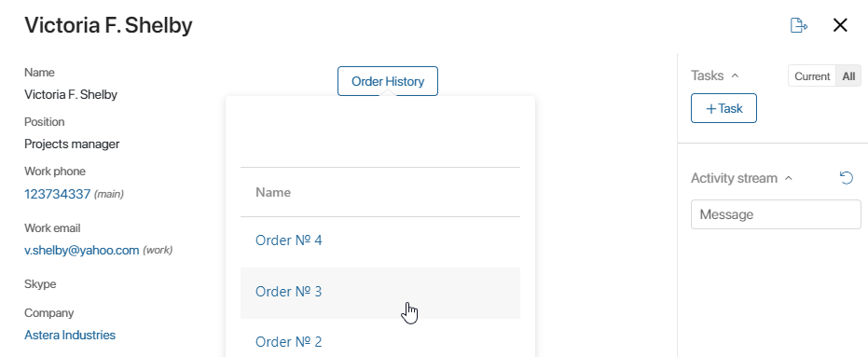Open Order № 3
868x357 pixels.
(x=288, y=291)
